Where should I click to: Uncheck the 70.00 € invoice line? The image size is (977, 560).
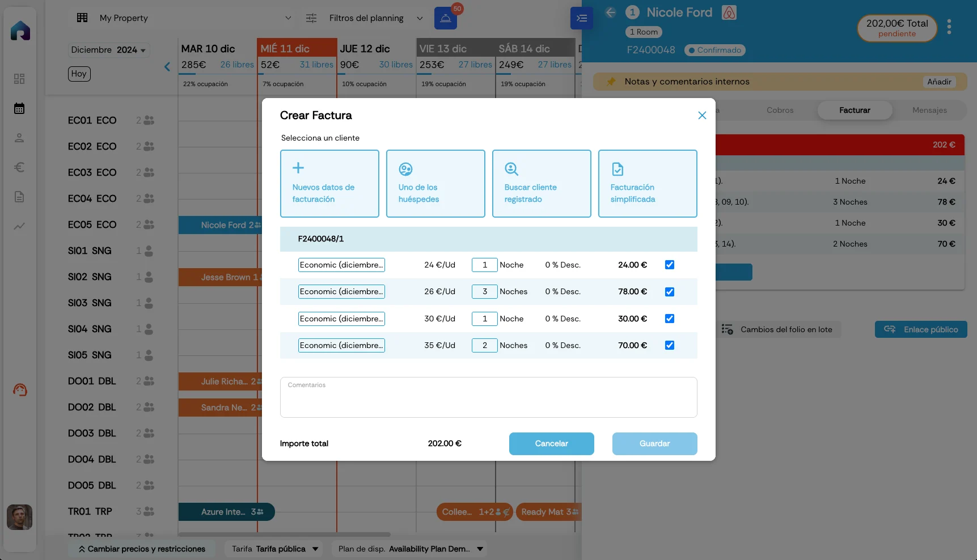tap(670, 345)
